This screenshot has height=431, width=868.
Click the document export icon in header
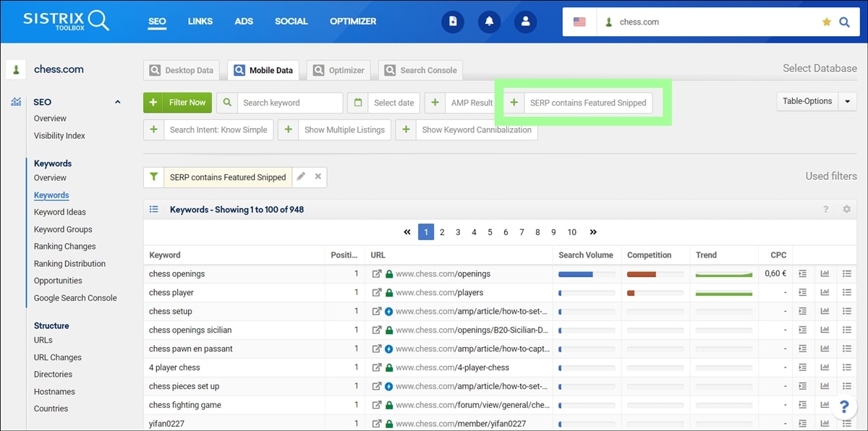453,22
